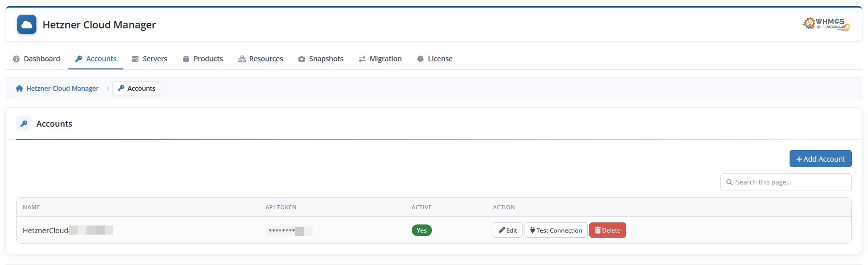
Task: Delete the HetznerCloud account
Action: pos(607,230)
